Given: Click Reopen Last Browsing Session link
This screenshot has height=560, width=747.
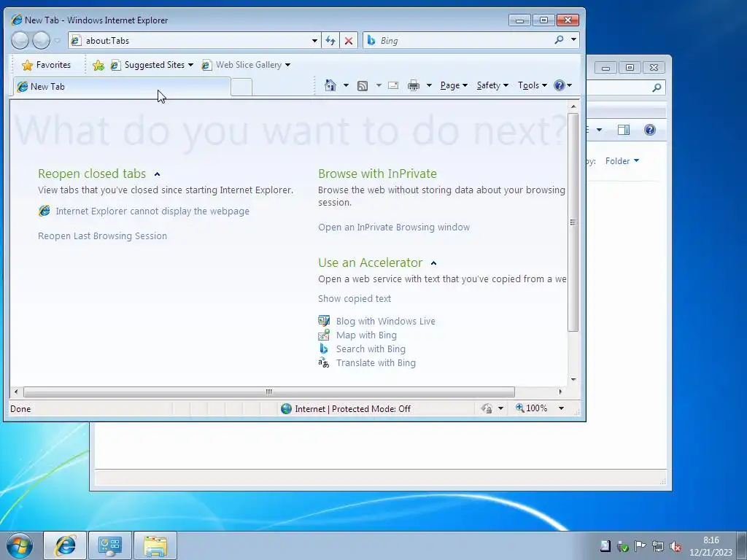Looking at the screenshot, I should point(102,236).
